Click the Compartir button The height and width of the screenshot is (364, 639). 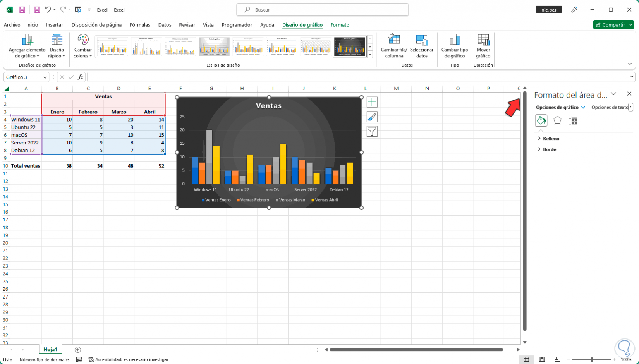pos(610,25)
